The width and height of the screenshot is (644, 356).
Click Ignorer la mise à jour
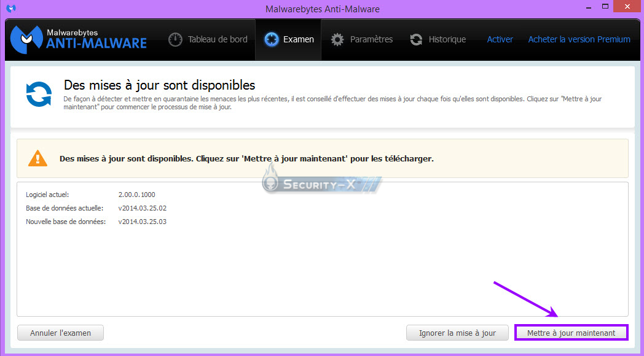tap(458, 333)
